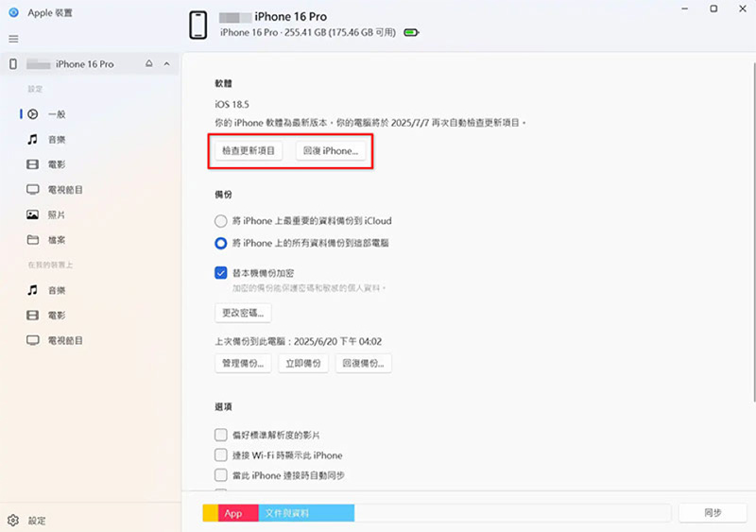756x532 pixels.
Task: Open the hamburger navigation menu
Action: [x=13, y=39]
